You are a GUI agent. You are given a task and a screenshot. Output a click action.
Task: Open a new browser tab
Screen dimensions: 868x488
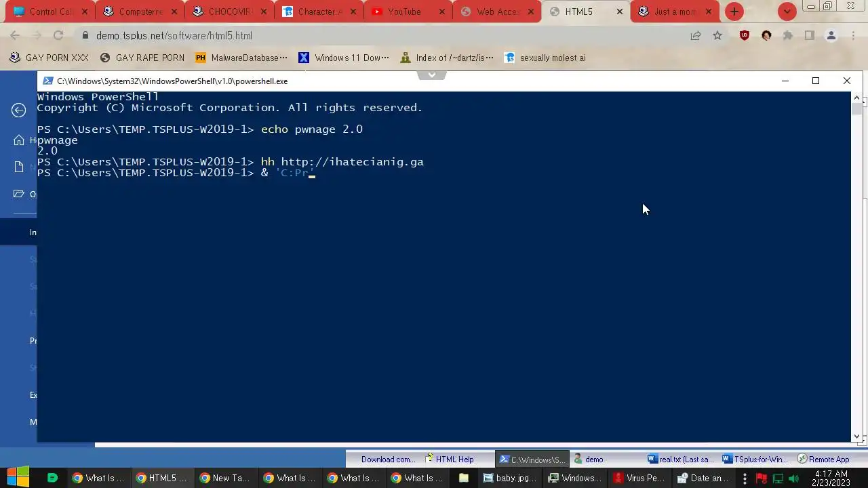(734, 12)
